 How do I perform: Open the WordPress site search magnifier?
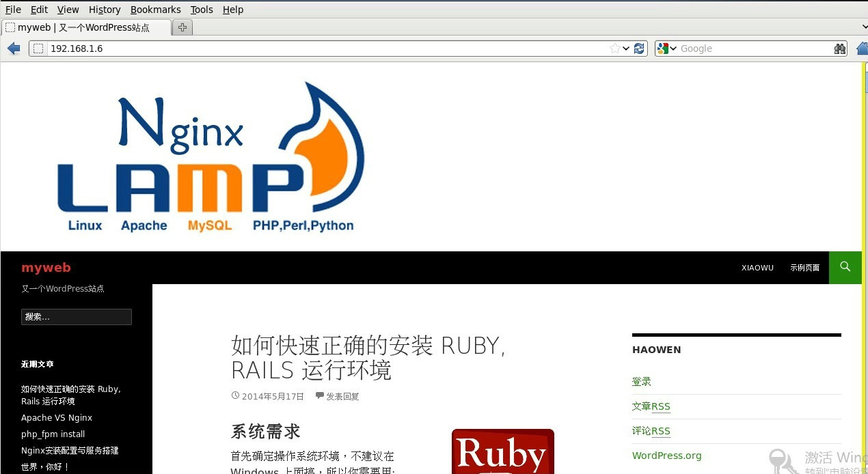coord(845,267)
